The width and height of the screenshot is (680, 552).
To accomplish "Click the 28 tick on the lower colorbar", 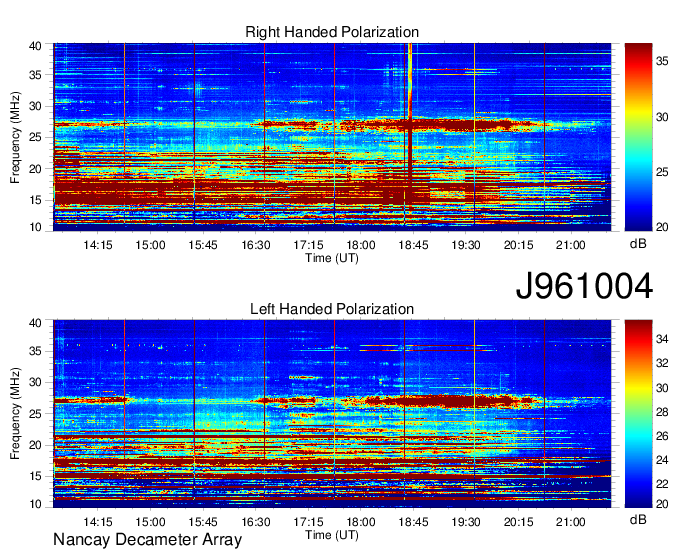I will [662, 412].
